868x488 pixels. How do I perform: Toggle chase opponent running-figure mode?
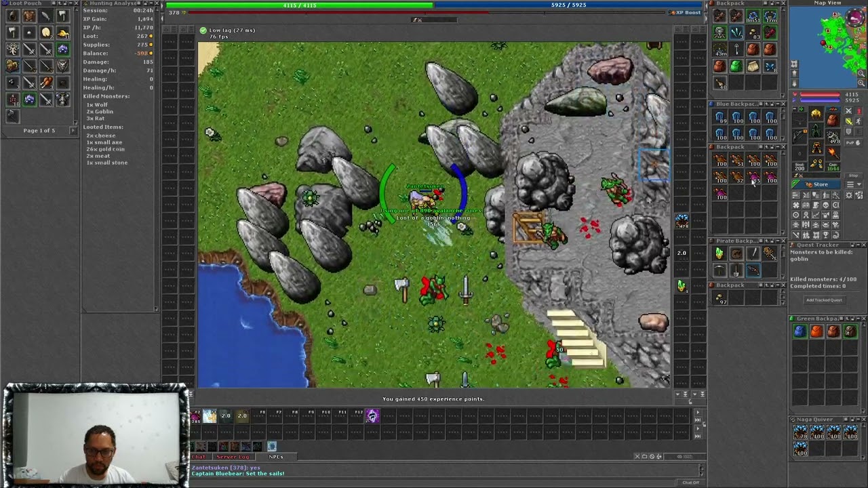(x=859, y=121)
